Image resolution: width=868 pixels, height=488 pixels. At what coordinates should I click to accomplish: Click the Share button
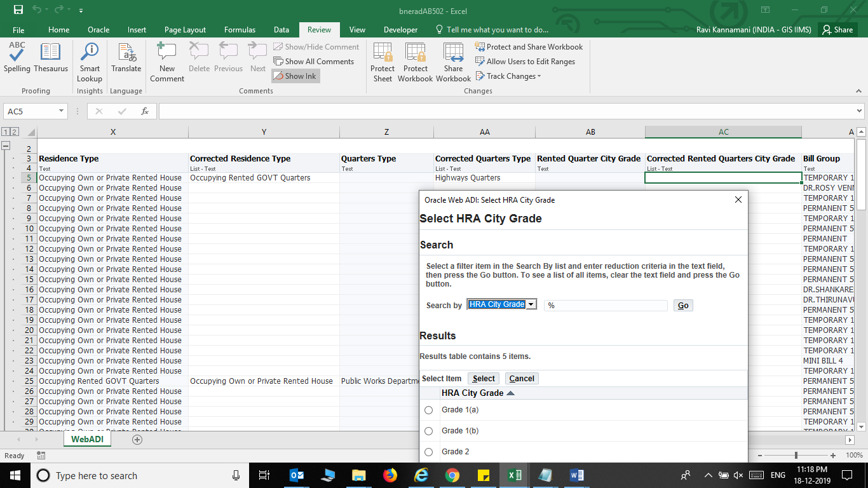pos(837,30)
